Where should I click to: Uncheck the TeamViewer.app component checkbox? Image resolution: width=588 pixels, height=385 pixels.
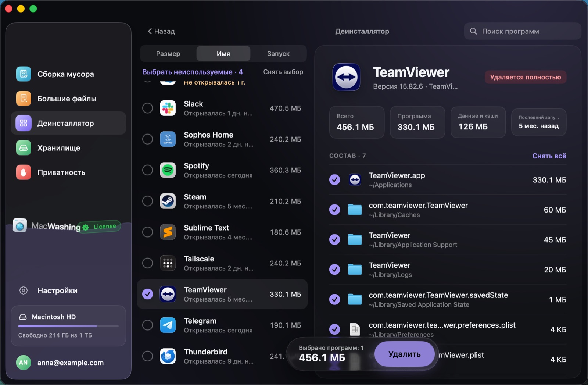[x=334, y=180]
